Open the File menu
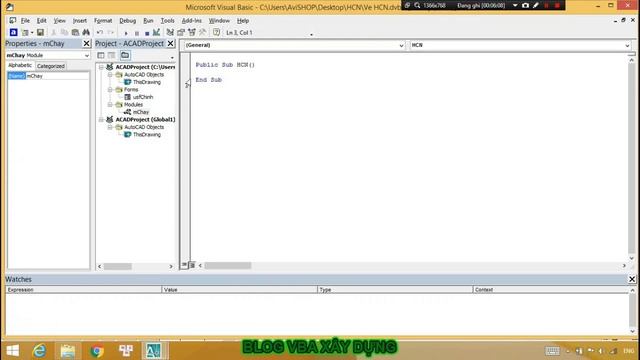This screenshot has height=360, width=640. [25, 20]
